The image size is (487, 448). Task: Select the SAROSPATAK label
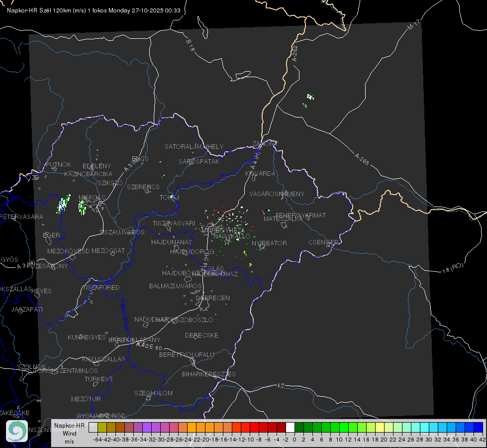[199, 161]
